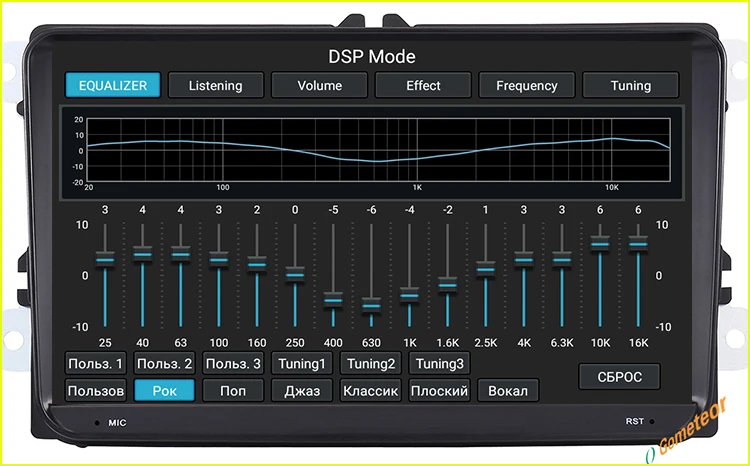Image resolution: width=750 pixels, height=466 pixels.
Task: Load the Польз. 3 user preset
Action: tap(233, 364)
